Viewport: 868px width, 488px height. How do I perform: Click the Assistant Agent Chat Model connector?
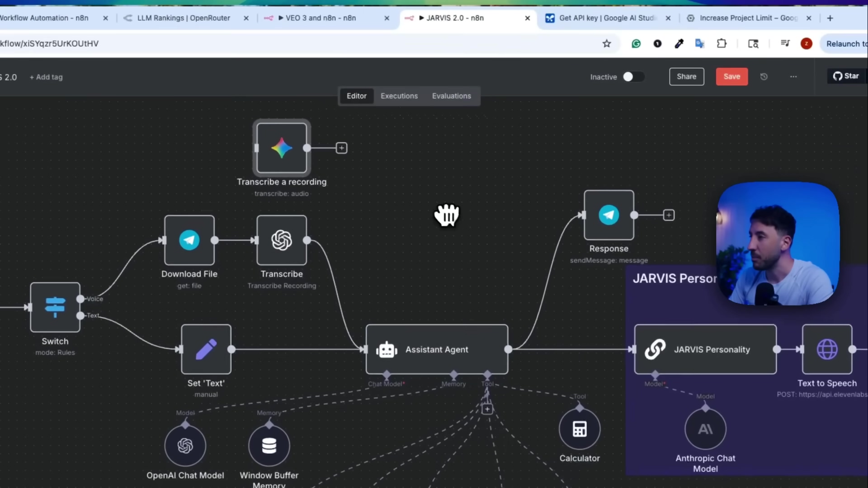point(387,374)
